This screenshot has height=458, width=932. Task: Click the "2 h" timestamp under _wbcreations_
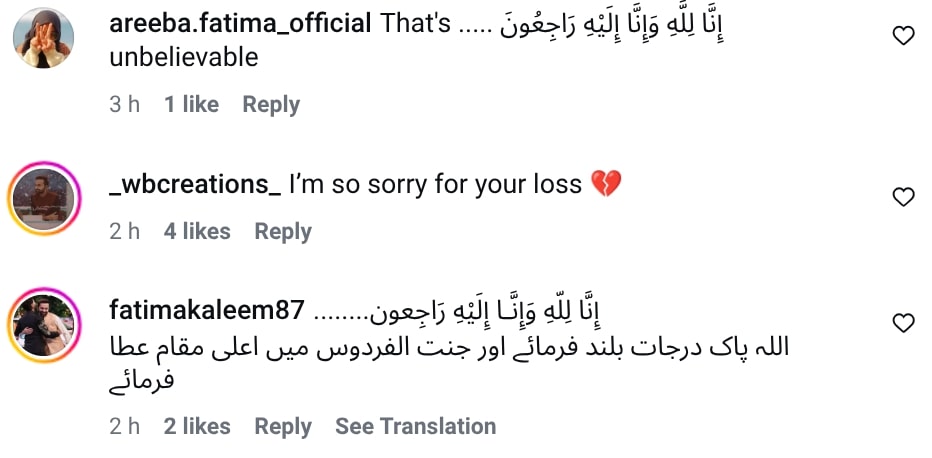coord(124,232)
